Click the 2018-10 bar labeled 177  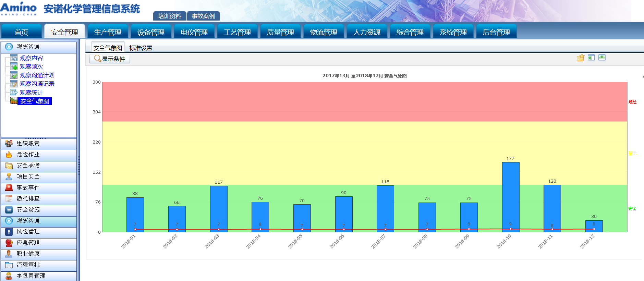510,197
